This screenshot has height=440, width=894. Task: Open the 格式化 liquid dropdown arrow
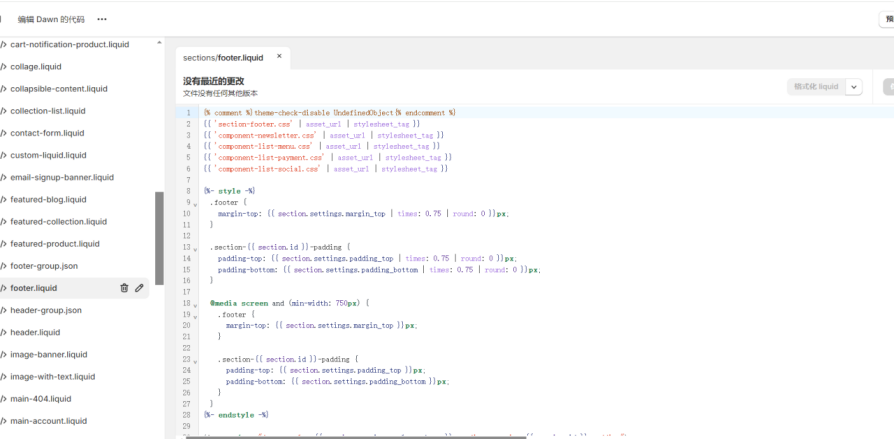854,87
